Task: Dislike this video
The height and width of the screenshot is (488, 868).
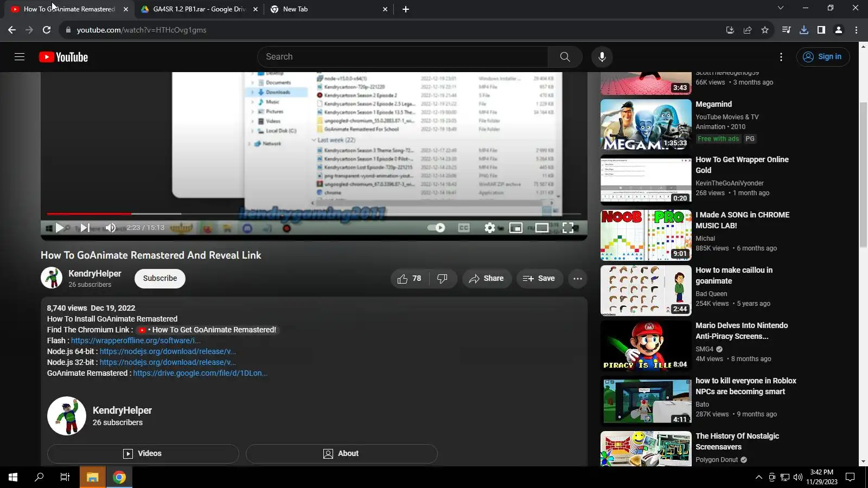Action: click(443, 279)
